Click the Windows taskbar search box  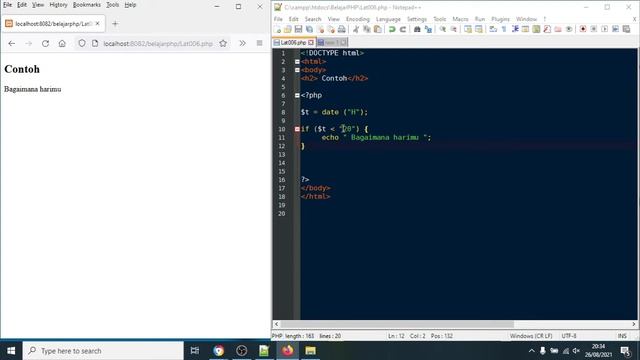coord(103,351)
